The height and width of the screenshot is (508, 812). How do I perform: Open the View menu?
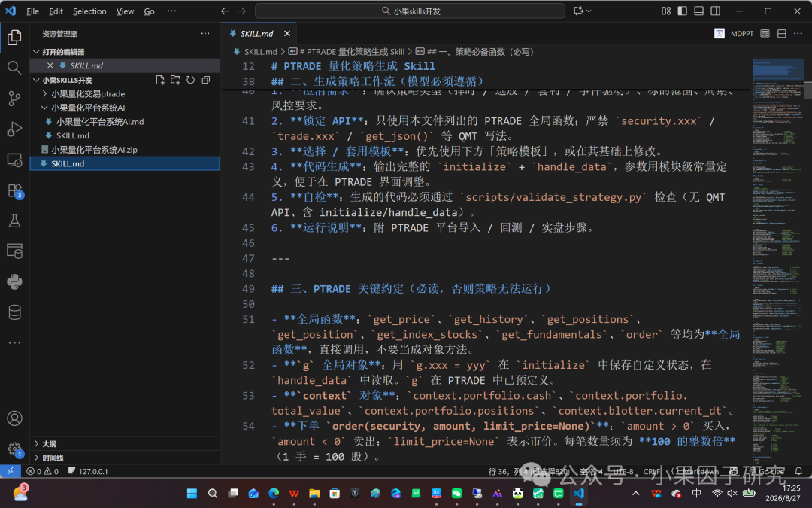coord(125,11)
